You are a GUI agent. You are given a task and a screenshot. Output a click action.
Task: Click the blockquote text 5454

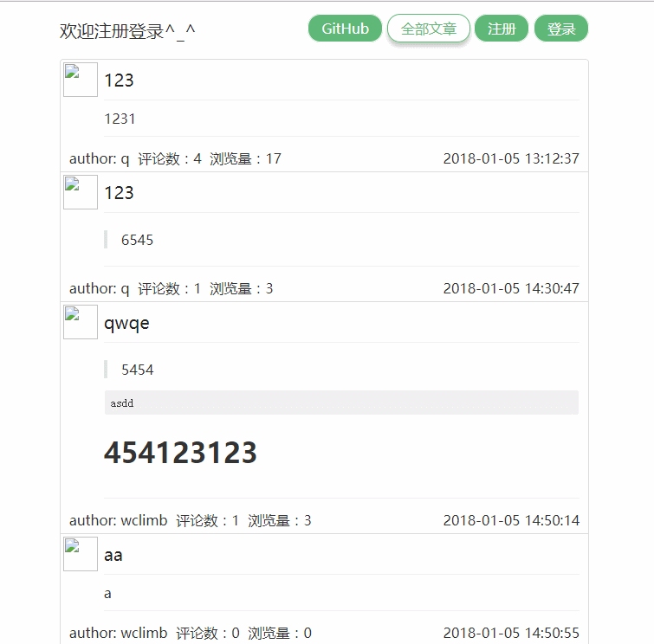pyautogui.click(x=137, y=370)
